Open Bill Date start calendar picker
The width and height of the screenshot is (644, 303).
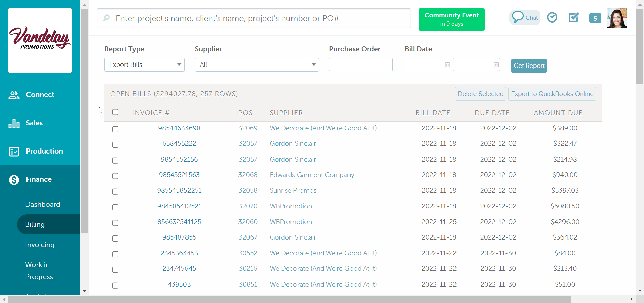(x=447, y=64)
